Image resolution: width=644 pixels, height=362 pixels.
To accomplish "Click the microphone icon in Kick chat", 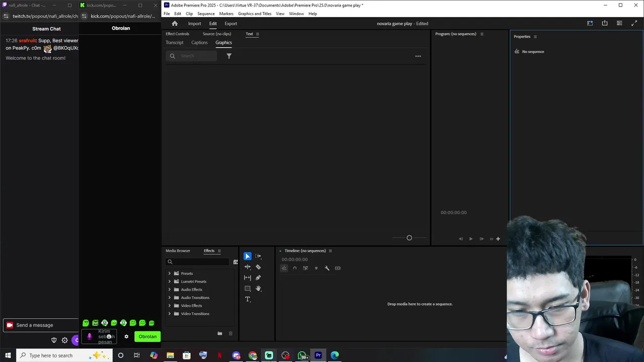I will pos(90,337).
